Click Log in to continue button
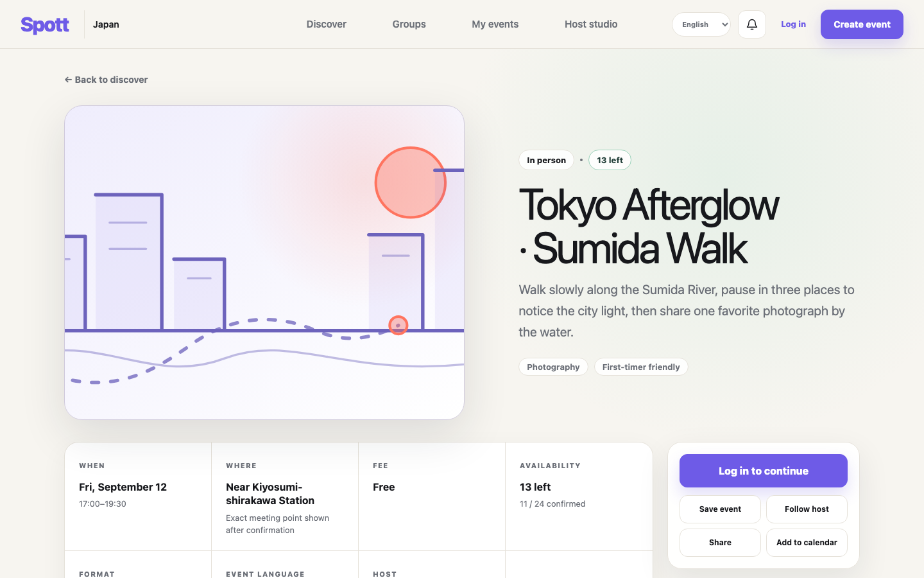924x578 pixels. pos(764,471)
